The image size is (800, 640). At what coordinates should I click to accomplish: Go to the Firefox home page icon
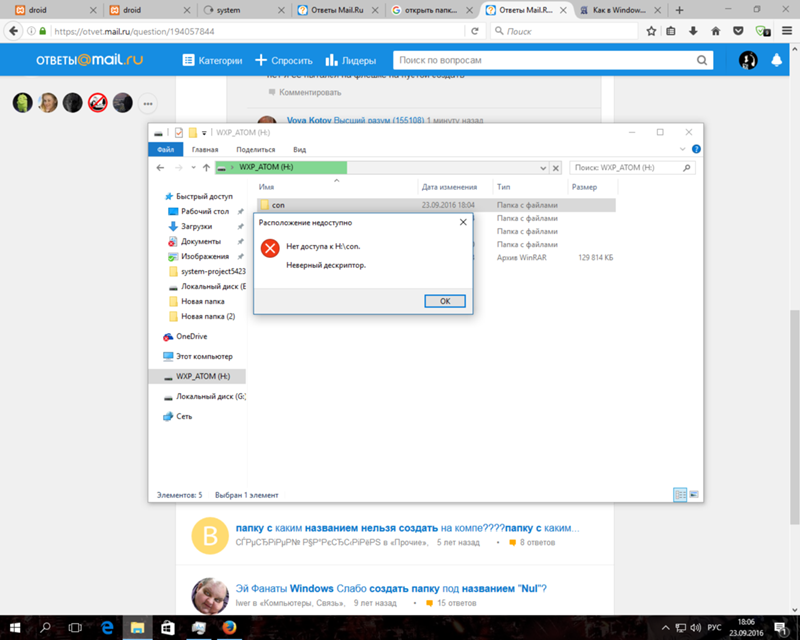(715, 31)
